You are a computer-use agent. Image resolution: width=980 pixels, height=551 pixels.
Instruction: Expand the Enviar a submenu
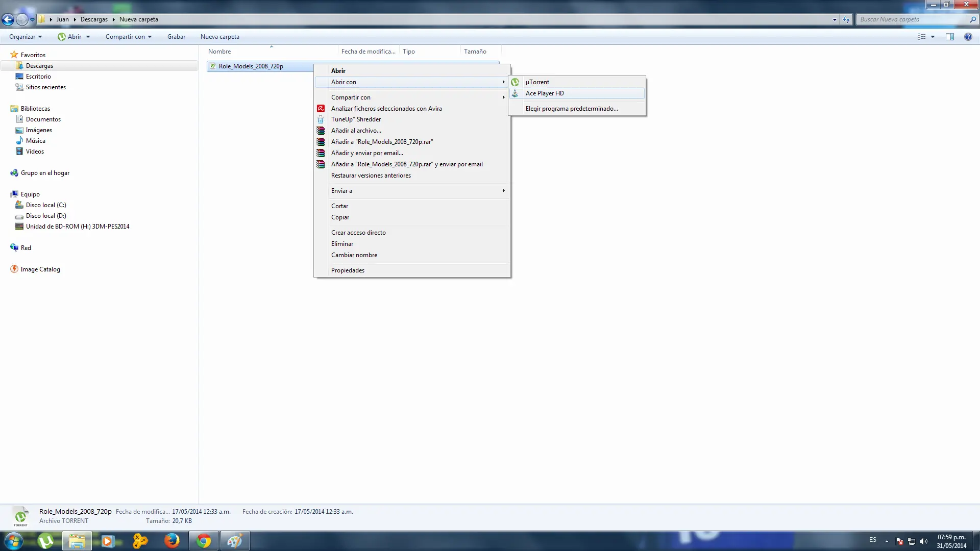(x=412, y=191)
